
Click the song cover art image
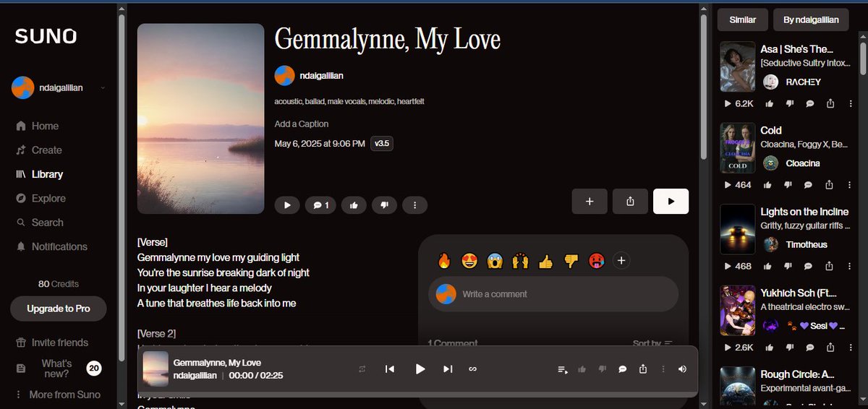[200, 119]
